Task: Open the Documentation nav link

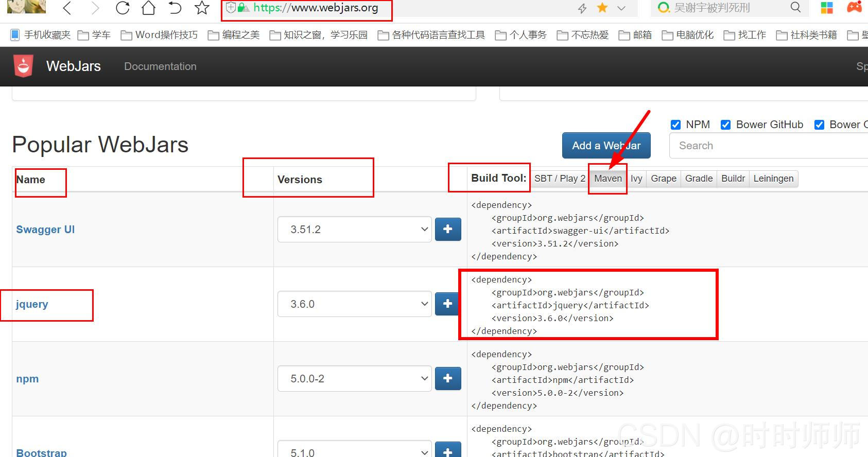Action: [160, 66]
